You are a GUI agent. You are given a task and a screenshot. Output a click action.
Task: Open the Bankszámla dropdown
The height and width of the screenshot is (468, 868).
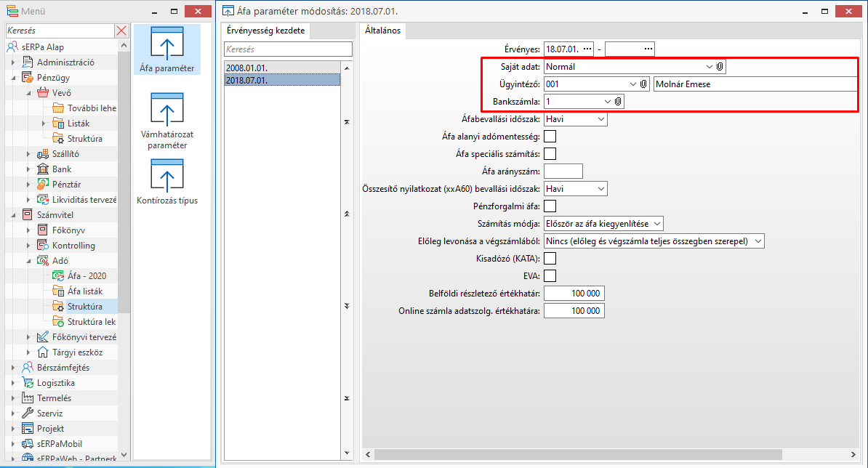pyautogui.click(x=607, y=102)
